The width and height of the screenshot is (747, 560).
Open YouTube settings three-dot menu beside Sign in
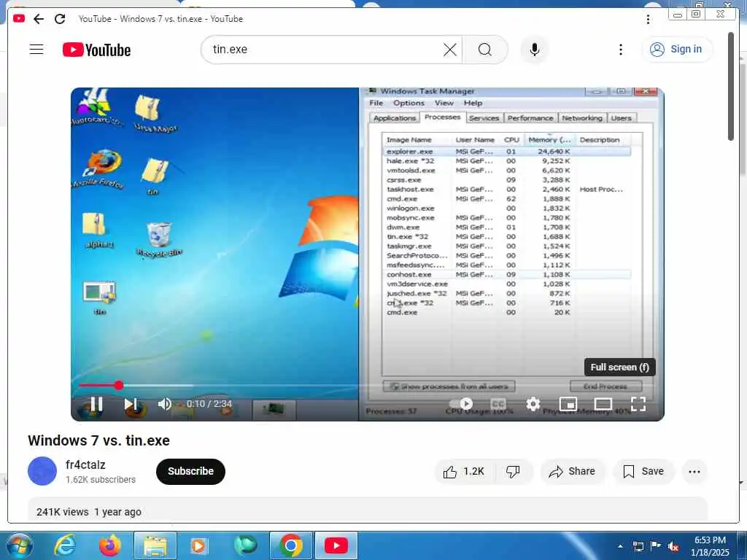pos(620,50)
